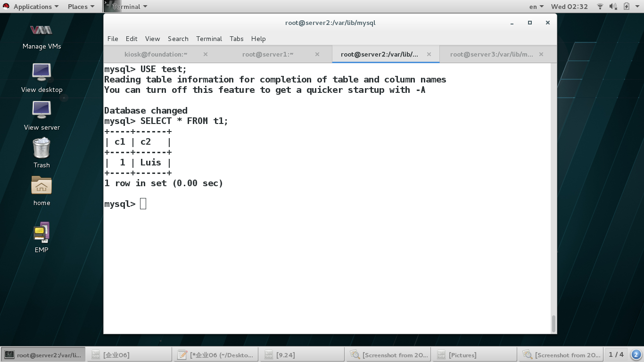This screenshot has height=362, width=644.
Task: Click at the mysql> prompt cursor
Action: (143, 204)
